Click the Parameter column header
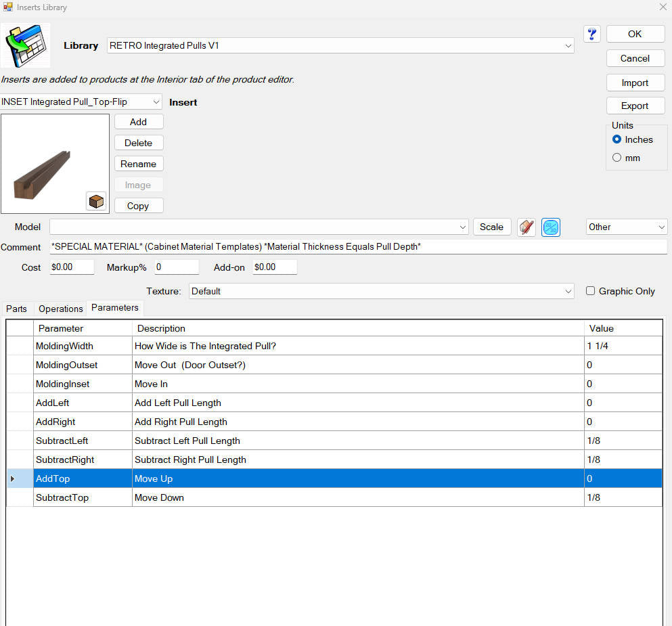Image resolution: width=672 pixels, height=626 pixels. (83, 328)
